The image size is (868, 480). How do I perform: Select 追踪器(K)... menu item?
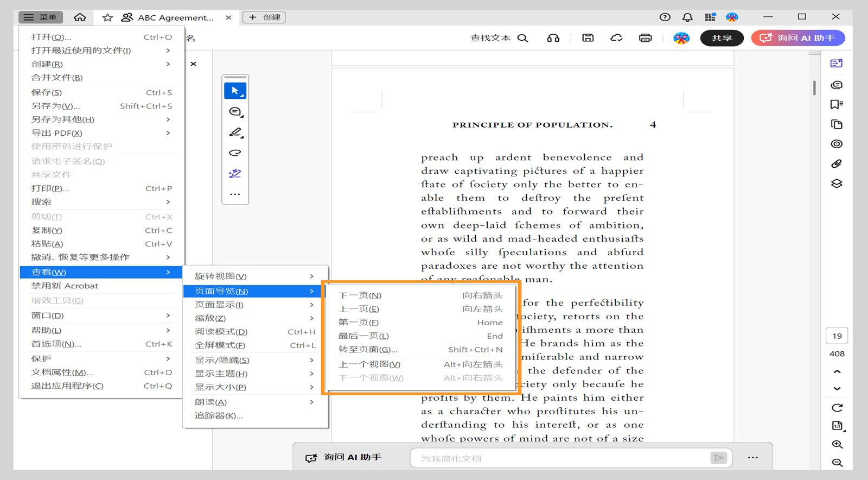(255, 415)
